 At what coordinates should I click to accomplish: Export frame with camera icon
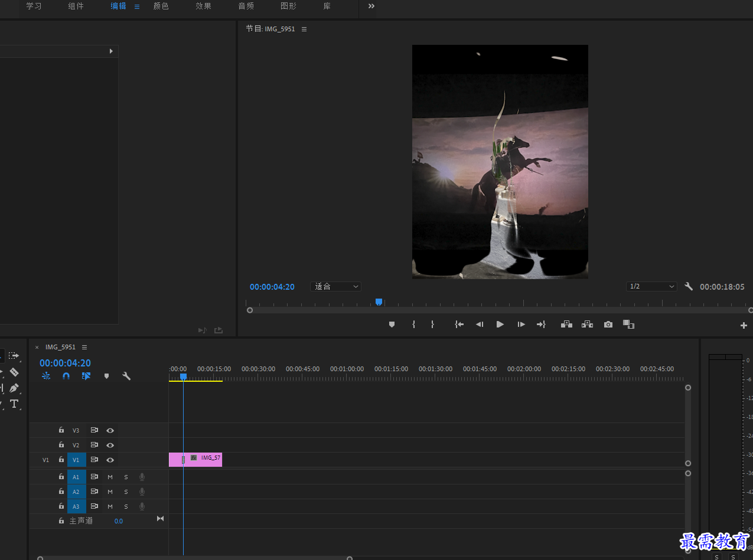coord(608,325)
